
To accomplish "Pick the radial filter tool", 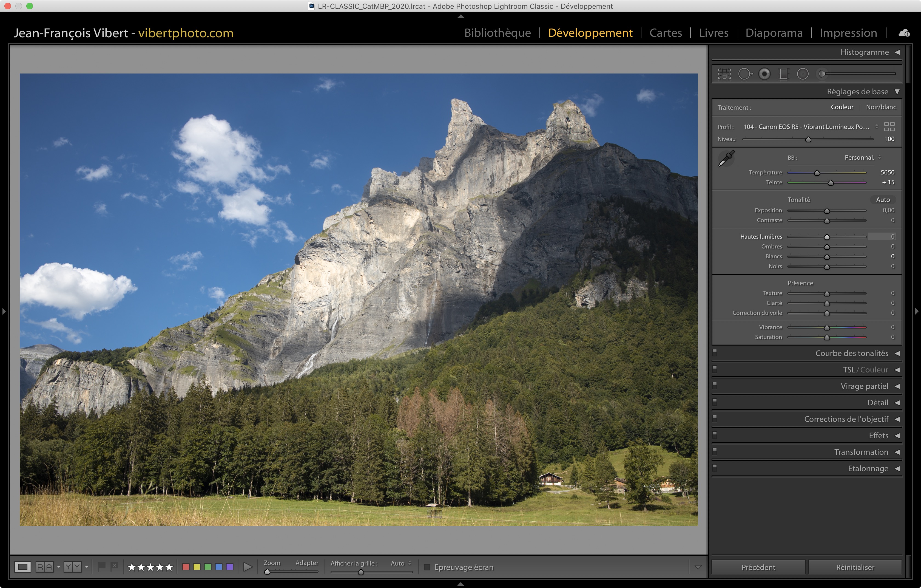I will (802, 74).
